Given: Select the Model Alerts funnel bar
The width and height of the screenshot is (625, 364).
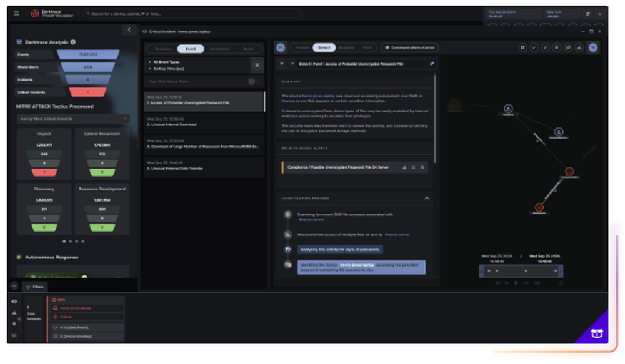Looking at the screenshot, I should [x=88, y=67].
